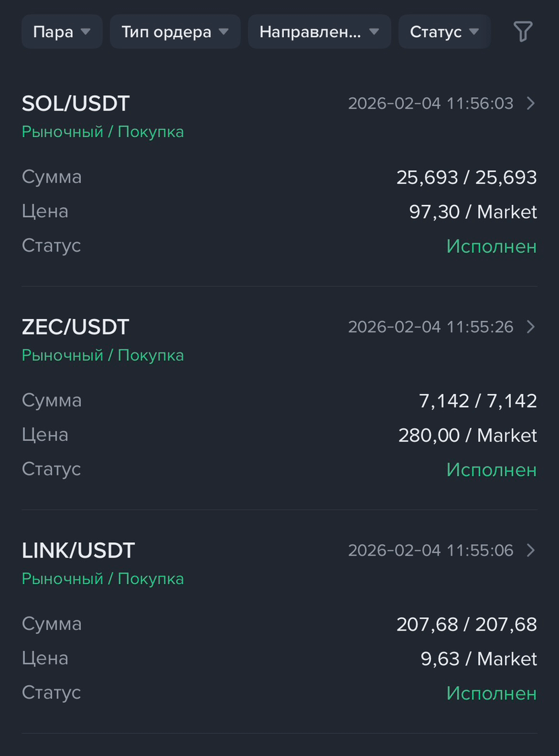Expand the Статус filter dropdown
Screen dimensions: 559x756
[444, 32]
